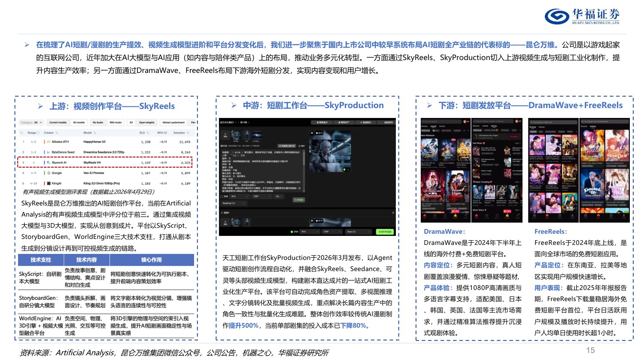Click the KlingAI creator logo
Viewport: 644px width, 362px height.
49,184
